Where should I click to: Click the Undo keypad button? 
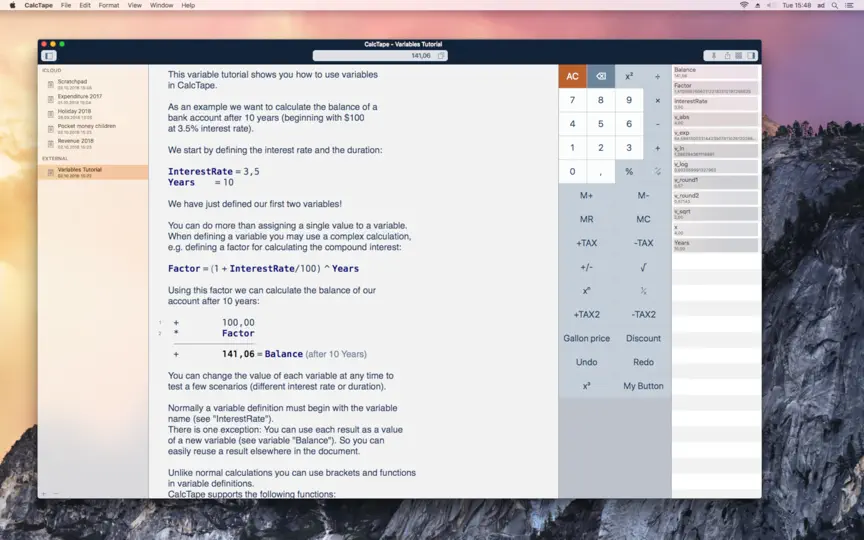pyautogui.click(x=586, y=362)
